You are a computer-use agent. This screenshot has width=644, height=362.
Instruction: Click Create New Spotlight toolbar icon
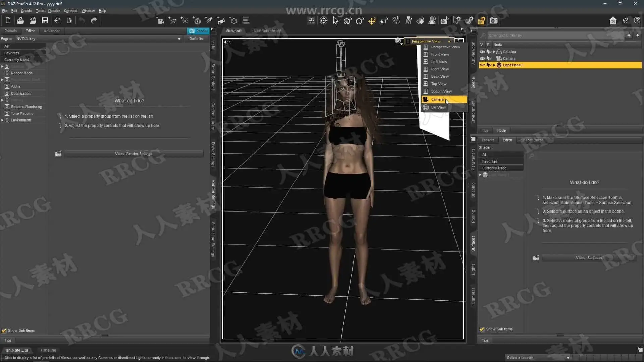pos(209,21)
